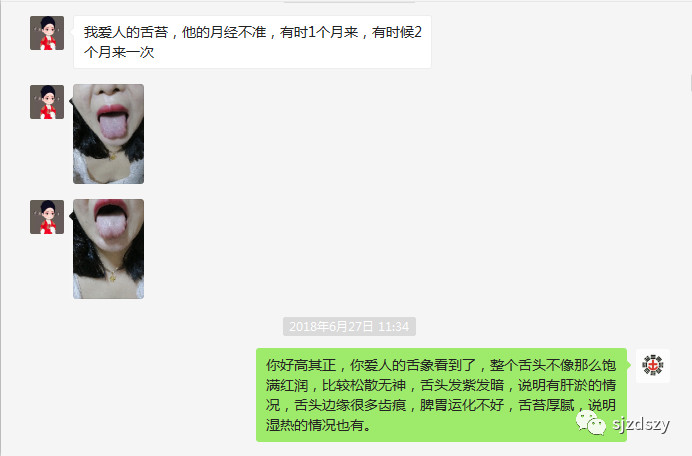Open sender's avatar beside the first text message
The width and height of the screenshot is (692, 456).
pos(47,33)
